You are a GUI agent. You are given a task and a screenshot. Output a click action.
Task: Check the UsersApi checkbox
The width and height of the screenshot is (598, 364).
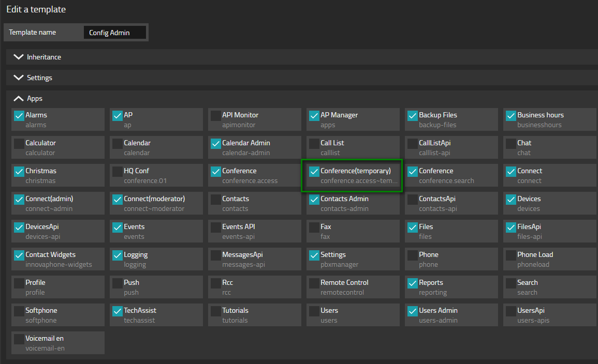click(x=511, y=311)
